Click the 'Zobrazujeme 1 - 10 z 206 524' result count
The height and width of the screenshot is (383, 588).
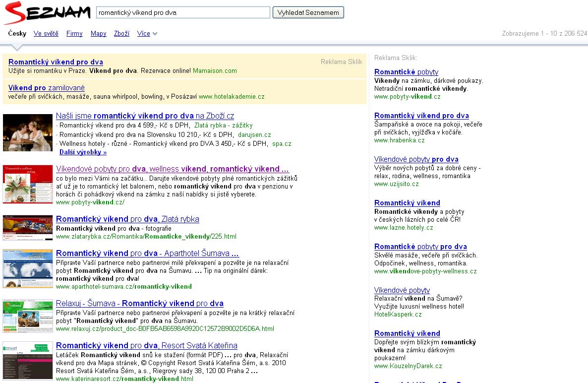click(544, 33)
